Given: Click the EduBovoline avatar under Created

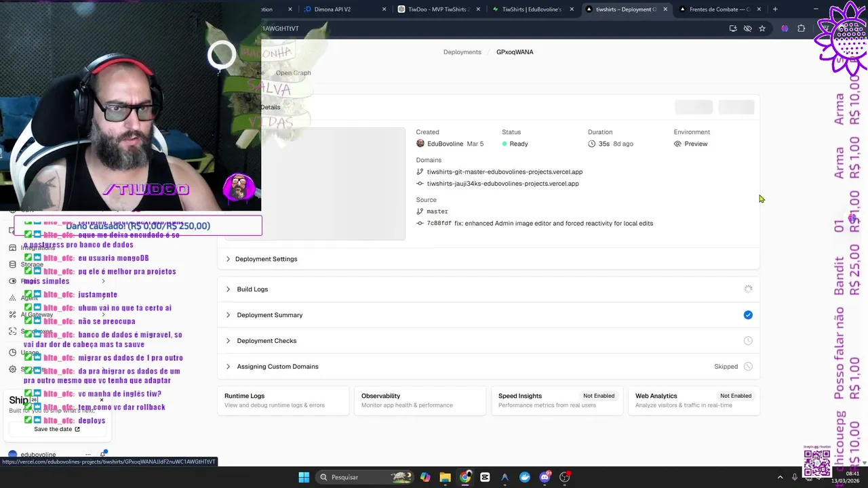Looking at the screenshot, I should click(420, 144).
